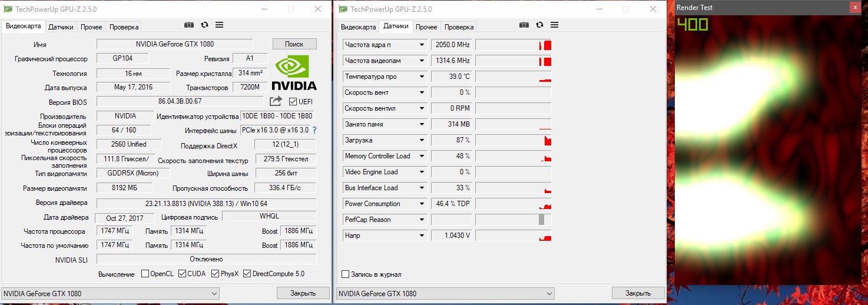Click the GPU-Z title bar icon in left window

8,9
